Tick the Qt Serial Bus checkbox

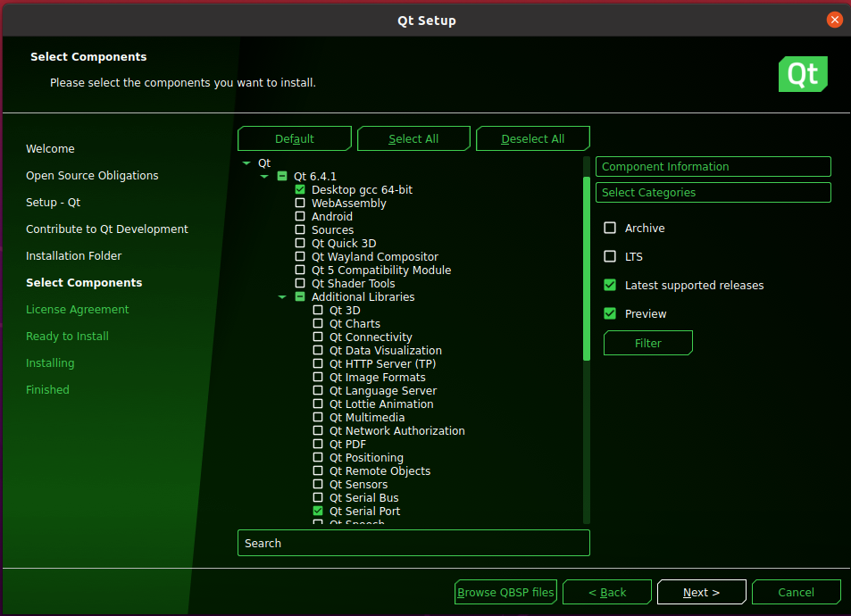[318, 497]
